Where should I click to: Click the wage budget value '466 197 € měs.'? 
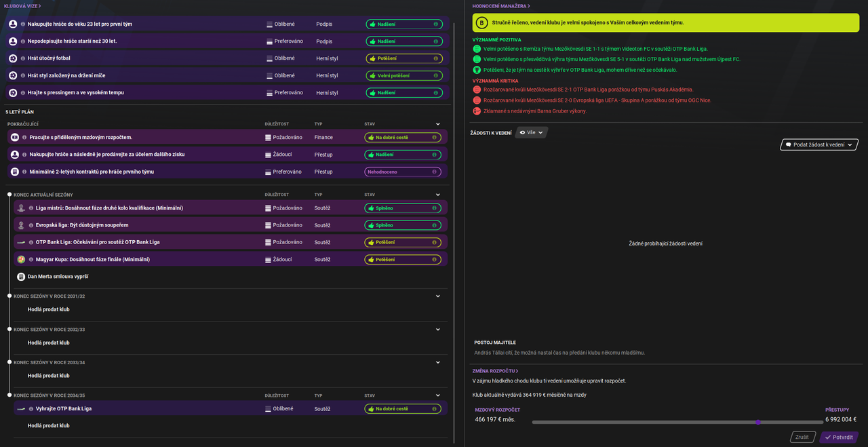[496, 420]
